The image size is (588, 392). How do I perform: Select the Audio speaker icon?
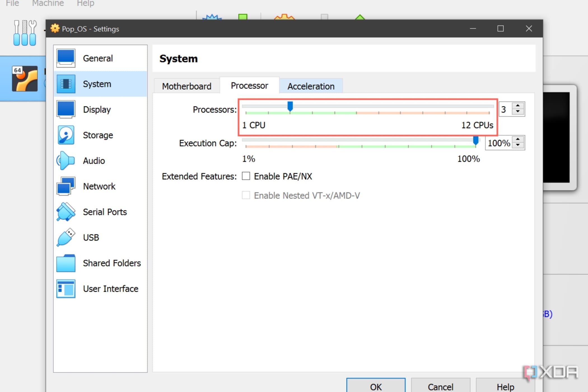[66, 160]
